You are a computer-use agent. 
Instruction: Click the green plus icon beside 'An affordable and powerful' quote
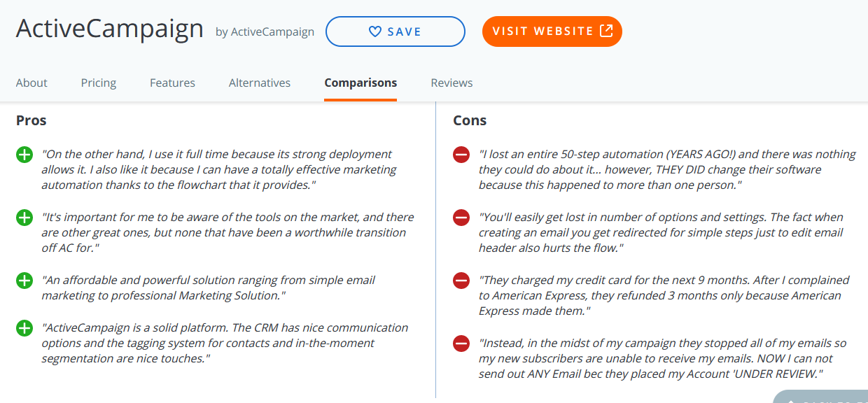coord(24,281)
